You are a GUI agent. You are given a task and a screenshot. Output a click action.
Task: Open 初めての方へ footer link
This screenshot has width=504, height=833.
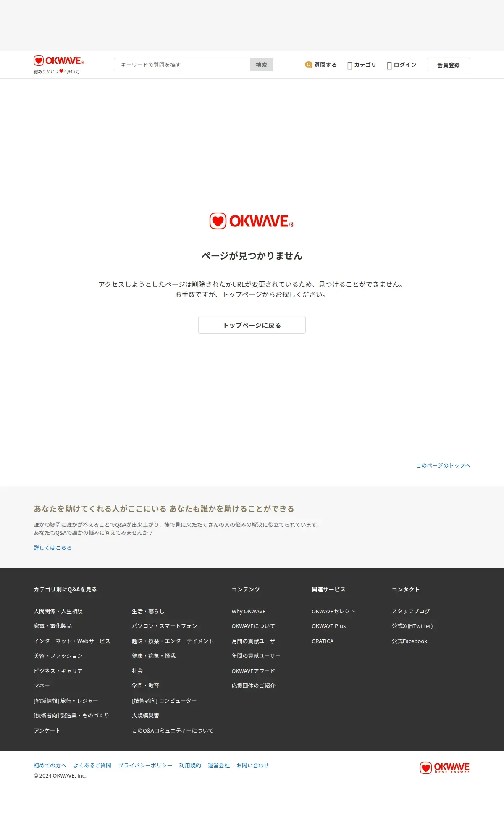pyautogui.click(x=50, y=765)
